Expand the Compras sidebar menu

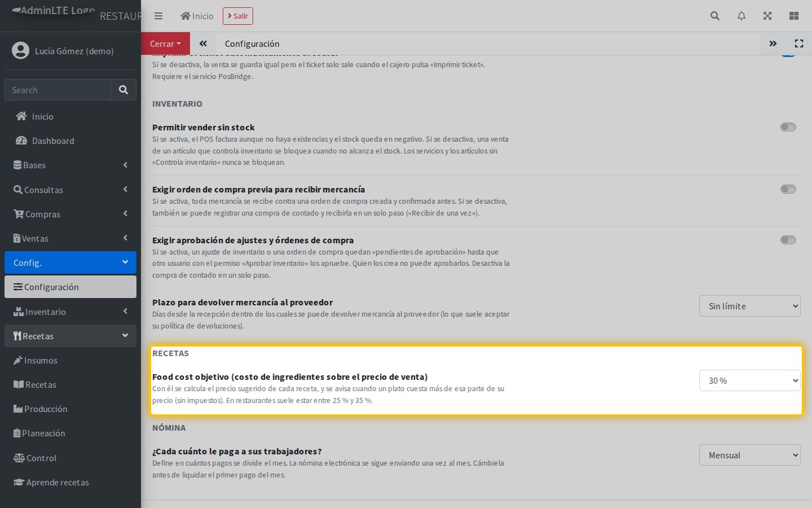[70, 214]
